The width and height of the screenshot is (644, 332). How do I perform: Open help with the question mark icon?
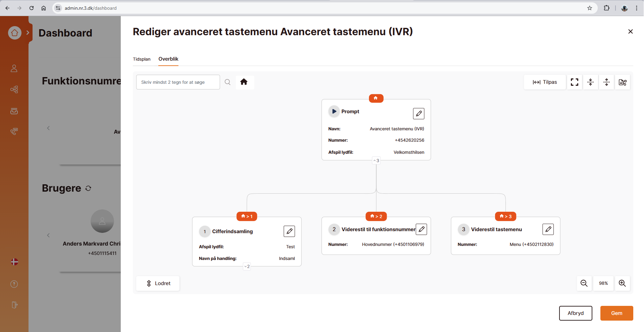14,284
